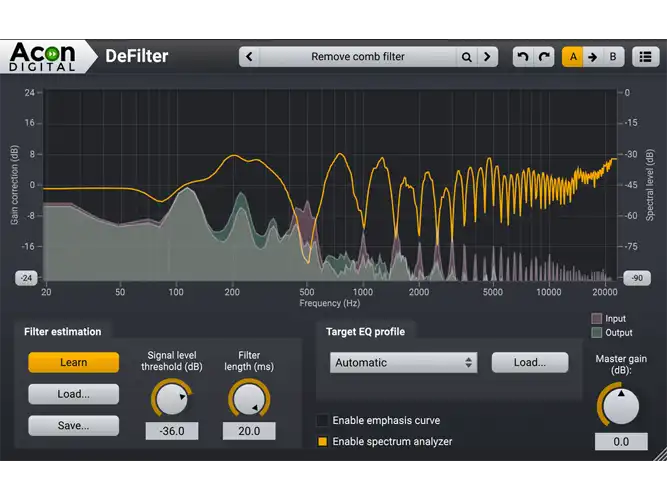Viewport: 667px width, 500px height.
Task: Open the Remove comb filter preset name
Action: pyautogui.click(x=358, y=57)
